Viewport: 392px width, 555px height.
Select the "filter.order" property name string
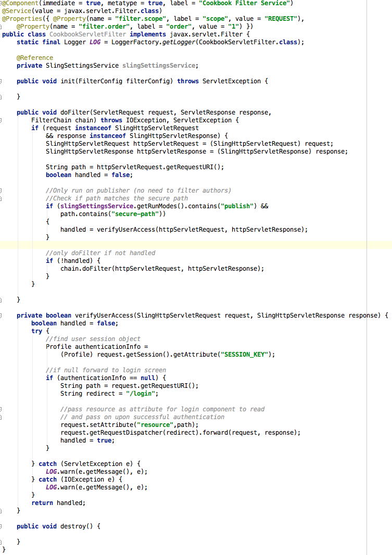pos(104,27)
